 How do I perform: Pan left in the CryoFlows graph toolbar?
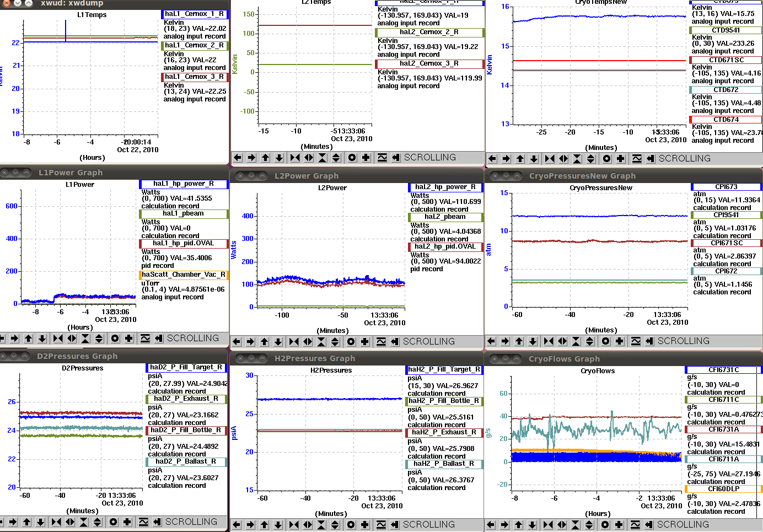491,525
